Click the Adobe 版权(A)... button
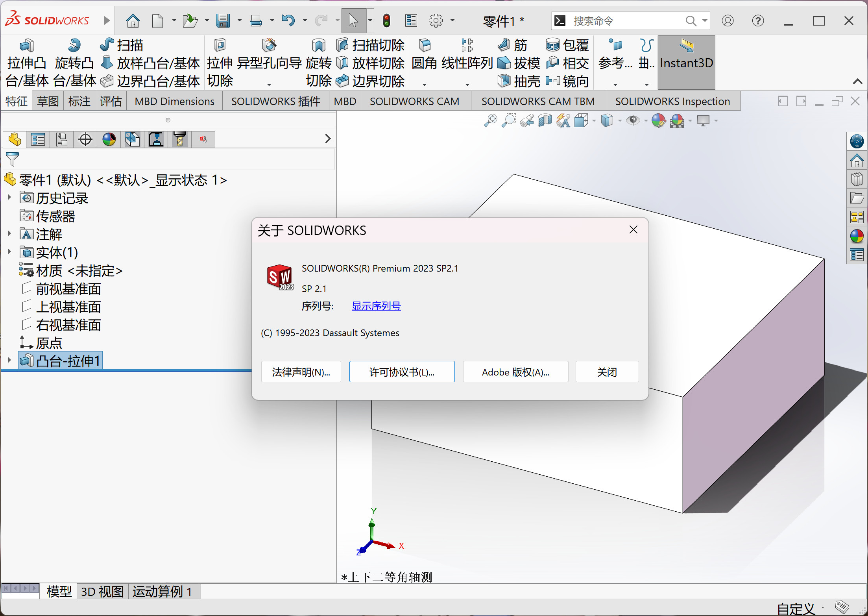 [515, 372]
